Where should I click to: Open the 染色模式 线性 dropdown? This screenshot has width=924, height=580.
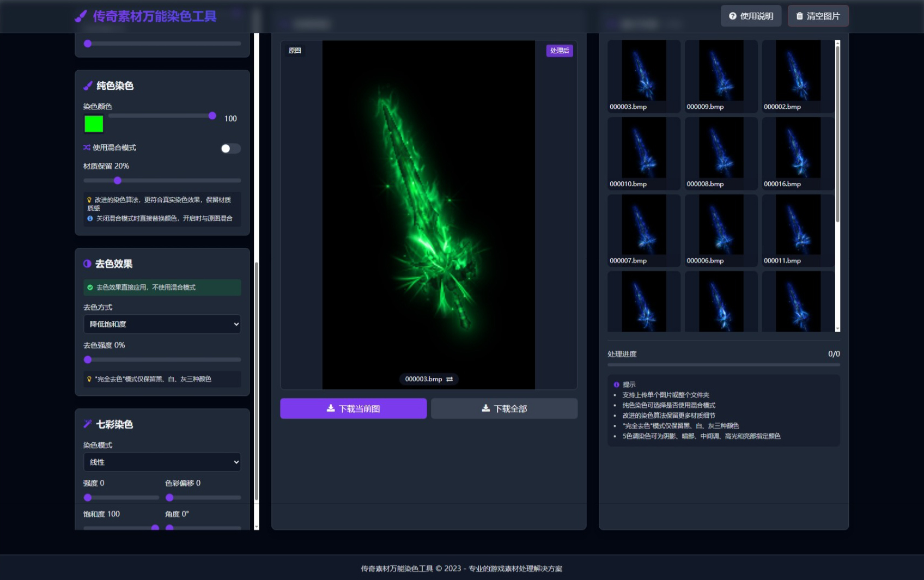(162, 462)
